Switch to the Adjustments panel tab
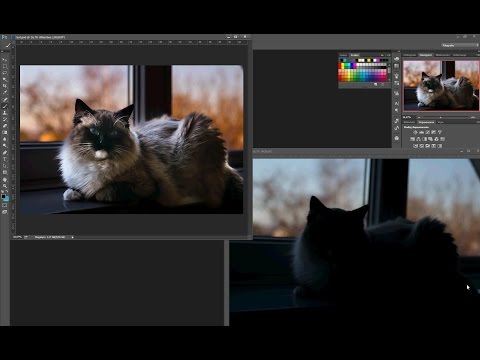Image resolution: width=480 pixels, height=360 pixels. click(x=427, y=122)
